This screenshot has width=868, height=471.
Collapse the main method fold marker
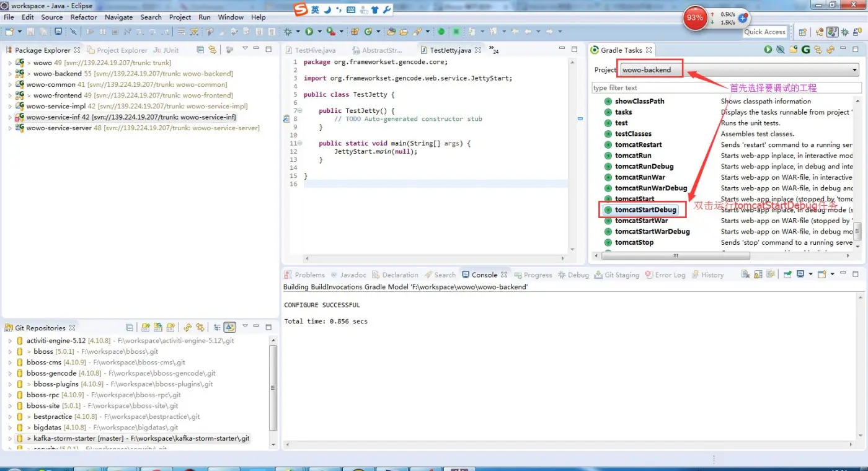(299, 143)
